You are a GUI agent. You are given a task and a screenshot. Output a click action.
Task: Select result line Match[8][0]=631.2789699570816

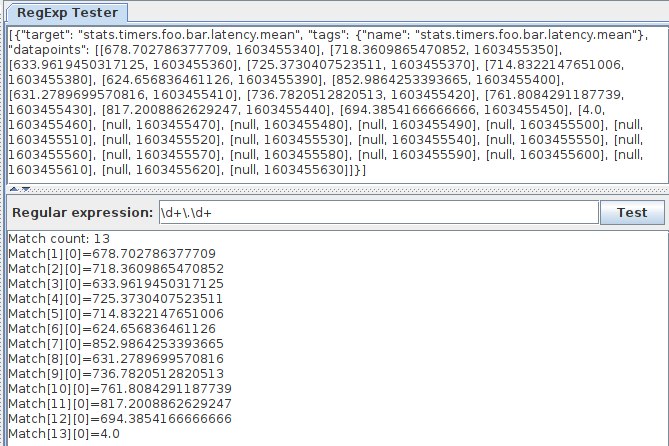[x=116, y=359]
